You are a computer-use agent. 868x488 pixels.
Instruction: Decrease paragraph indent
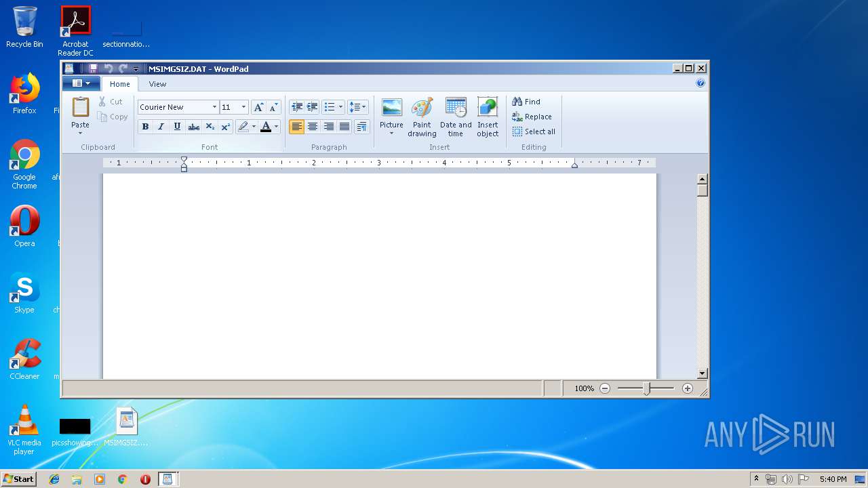[296, 107]
